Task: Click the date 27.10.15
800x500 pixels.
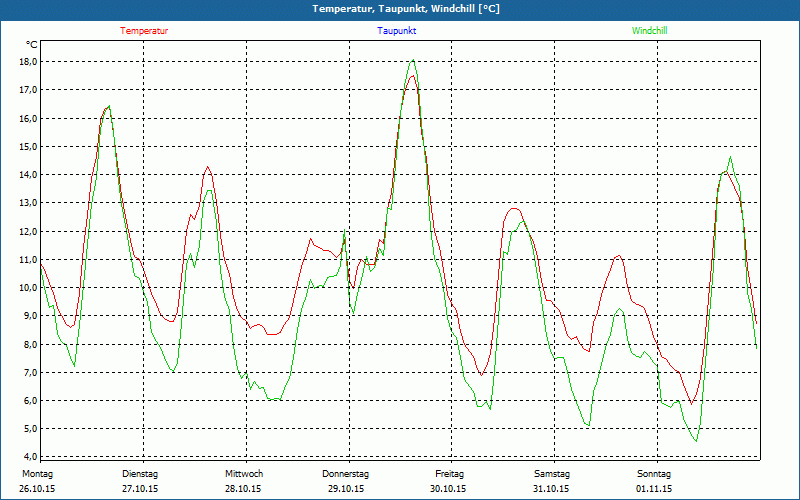Action: tap(140, 489)
